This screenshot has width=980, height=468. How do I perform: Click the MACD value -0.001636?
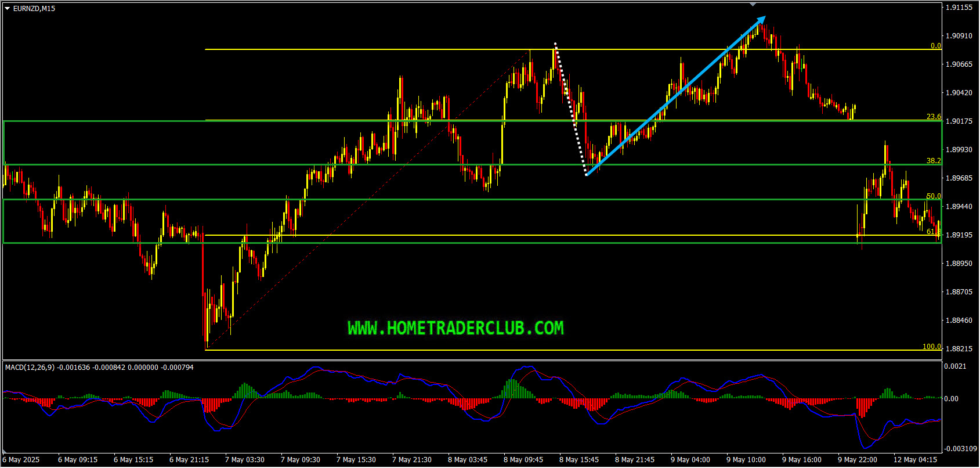pos(74,368)
